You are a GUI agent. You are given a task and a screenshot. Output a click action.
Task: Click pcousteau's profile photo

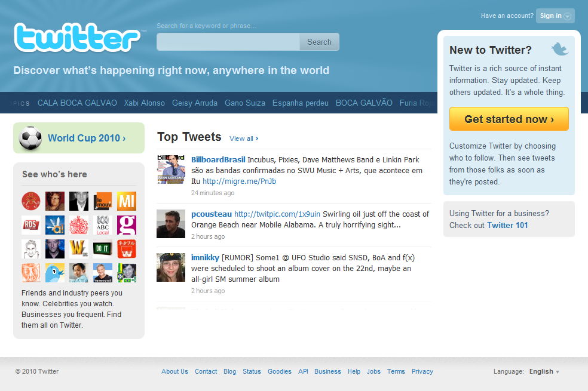[171, 224]
